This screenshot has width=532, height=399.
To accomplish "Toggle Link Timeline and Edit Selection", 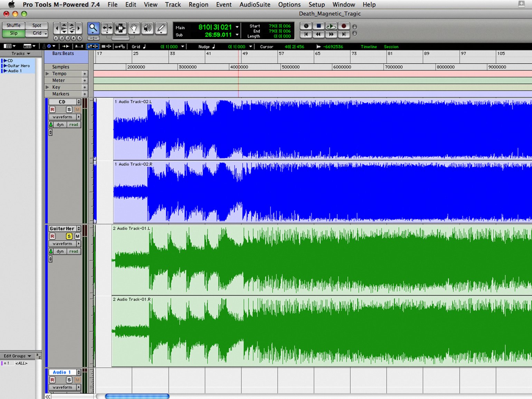I will pos(93,46).
